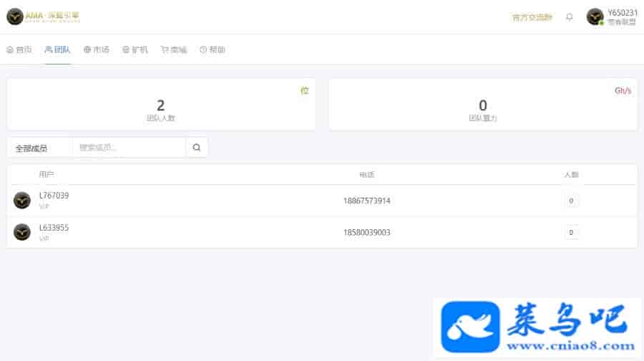Expand the 全部成员 member filter dropdown
Image resolution: width=644 pixels, height=361 pixels.
pos(40,148)
